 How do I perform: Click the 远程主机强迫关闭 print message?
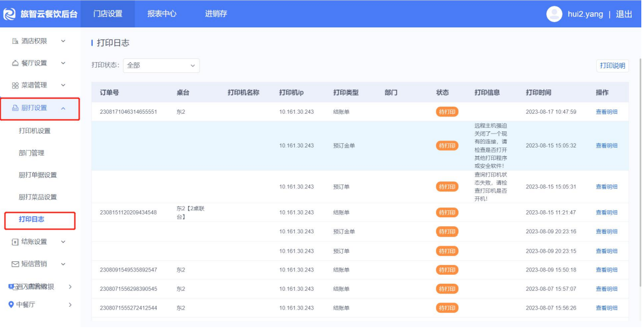pos(491,146)
